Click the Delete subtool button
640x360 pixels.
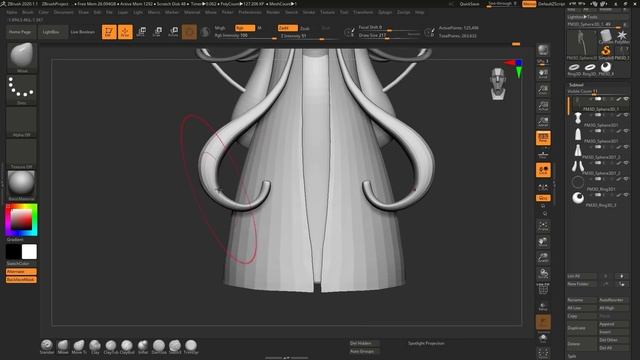pos(582,344)
